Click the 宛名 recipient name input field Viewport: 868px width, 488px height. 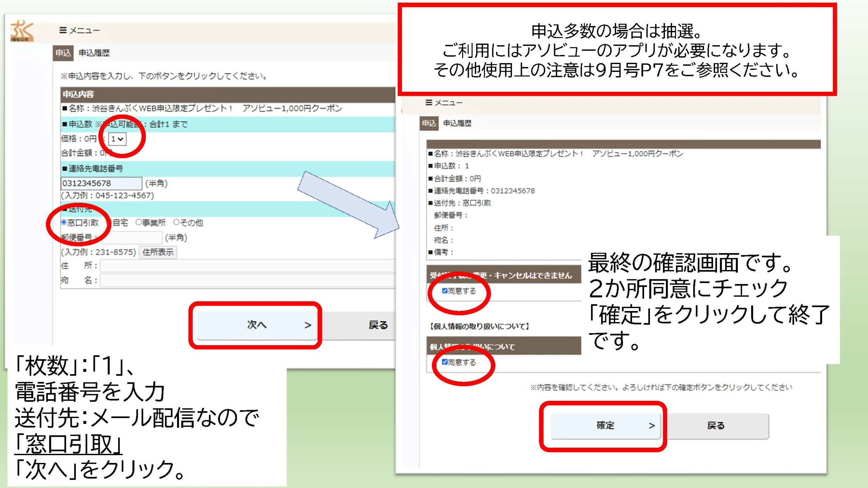[248, 280]
